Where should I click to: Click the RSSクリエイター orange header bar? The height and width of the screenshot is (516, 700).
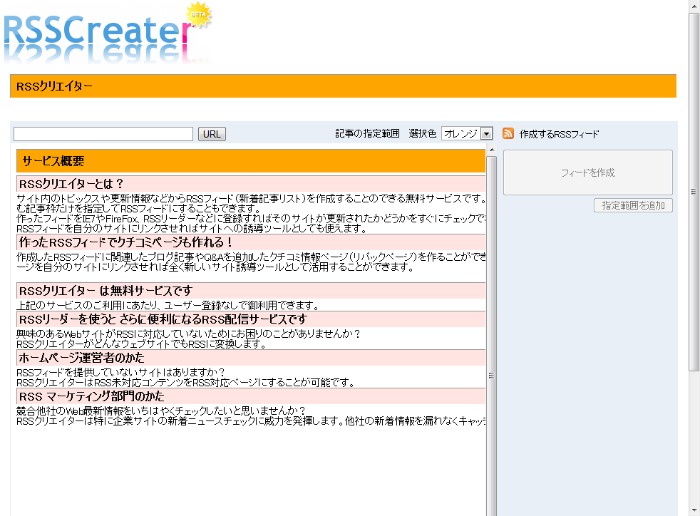343,86
